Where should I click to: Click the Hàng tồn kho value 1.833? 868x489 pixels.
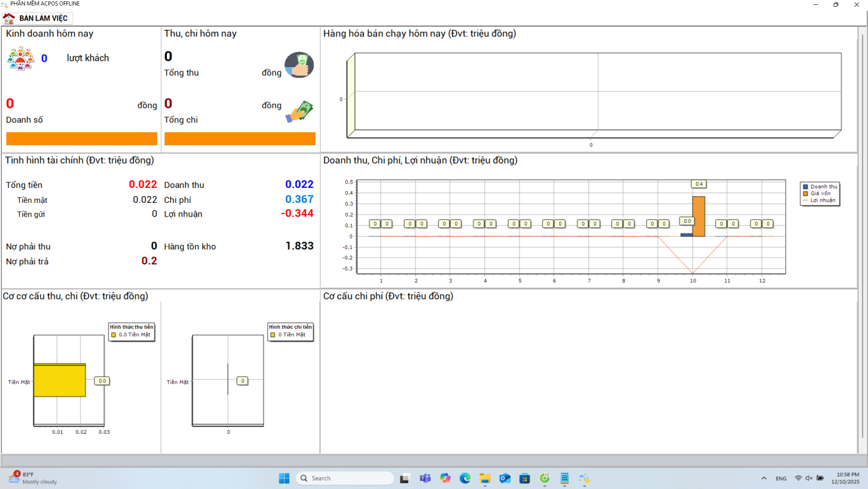click(x=299, y=246)
